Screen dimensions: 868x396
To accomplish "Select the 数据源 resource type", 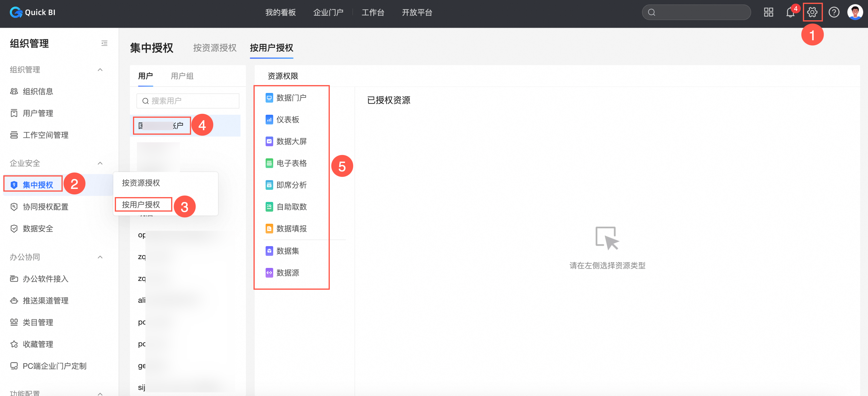I will (x=287, y=273).
